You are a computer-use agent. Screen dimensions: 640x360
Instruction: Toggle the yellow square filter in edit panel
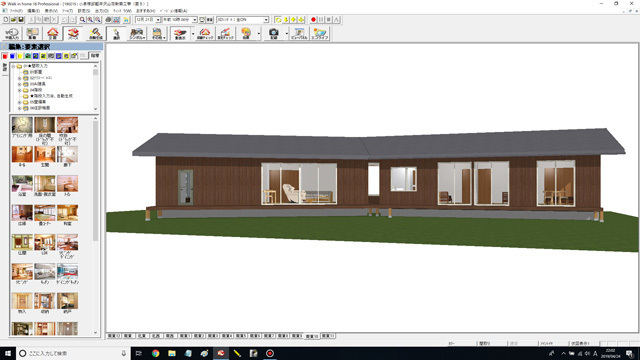[x=20, y=56]
